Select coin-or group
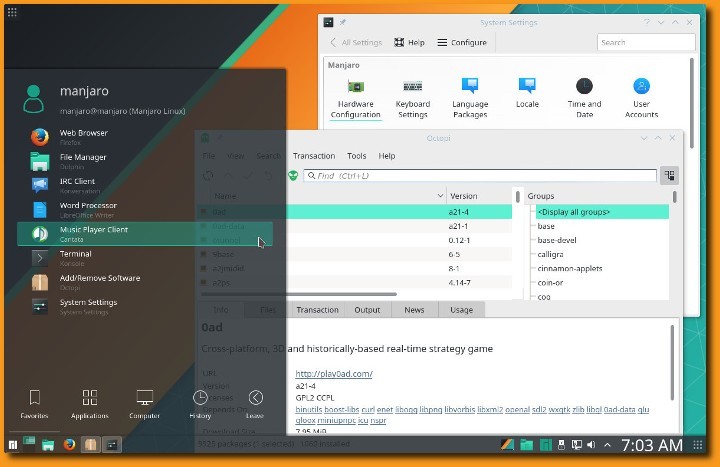The image size is (720, 467). [550, 282]
